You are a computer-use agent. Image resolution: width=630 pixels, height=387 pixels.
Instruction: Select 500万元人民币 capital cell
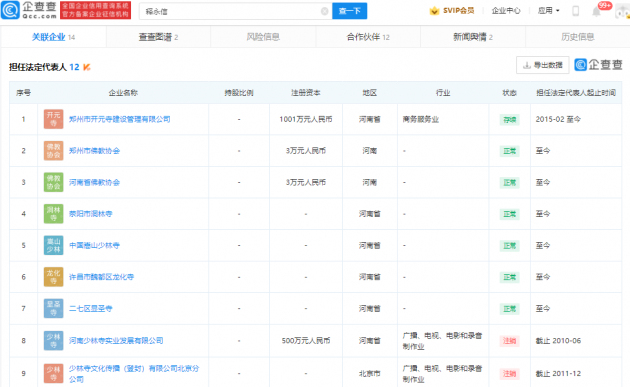tap(306, 340)
